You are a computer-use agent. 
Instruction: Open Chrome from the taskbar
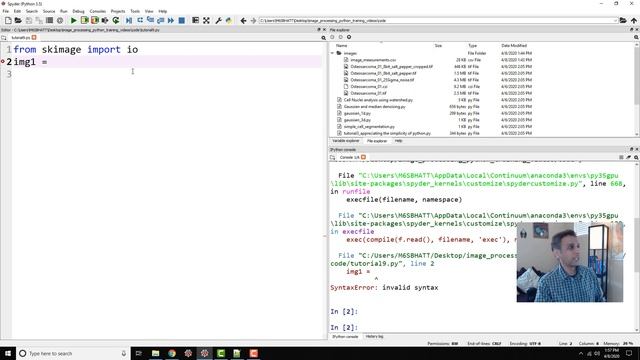tap(172, 353)
